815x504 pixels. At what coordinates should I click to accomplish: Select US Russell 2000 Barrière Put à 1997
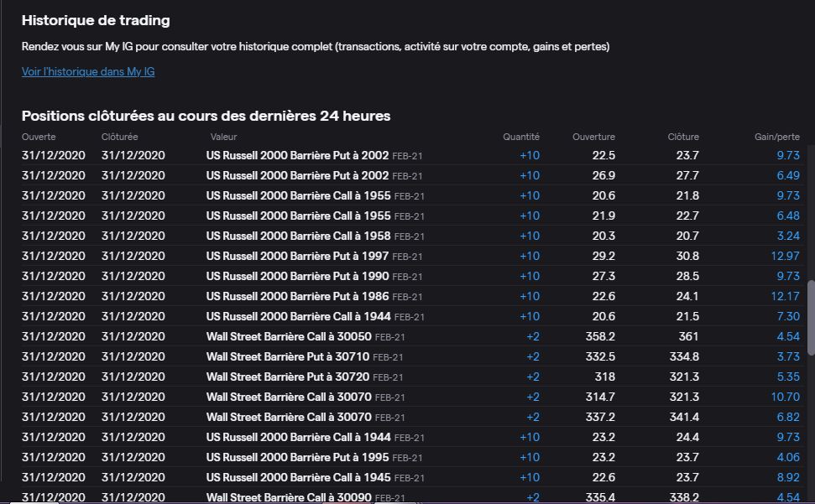click(297, 256)
